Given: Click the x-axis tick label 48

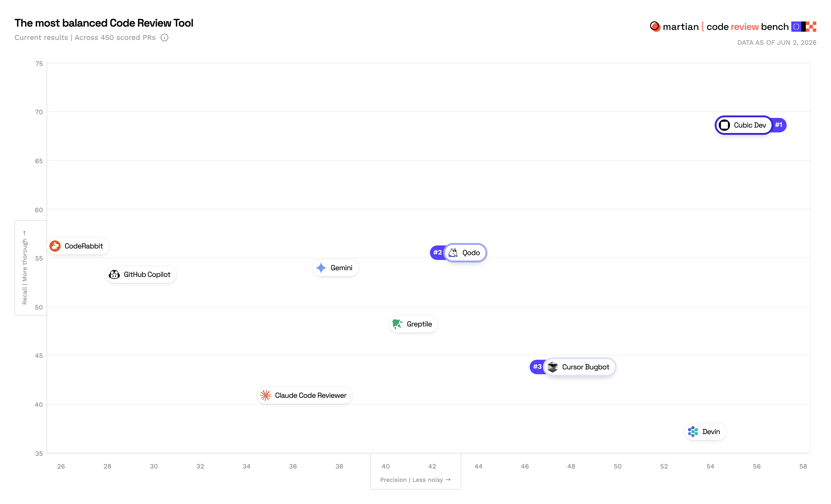Looking at the screenshot, I should tap(571, 466).
